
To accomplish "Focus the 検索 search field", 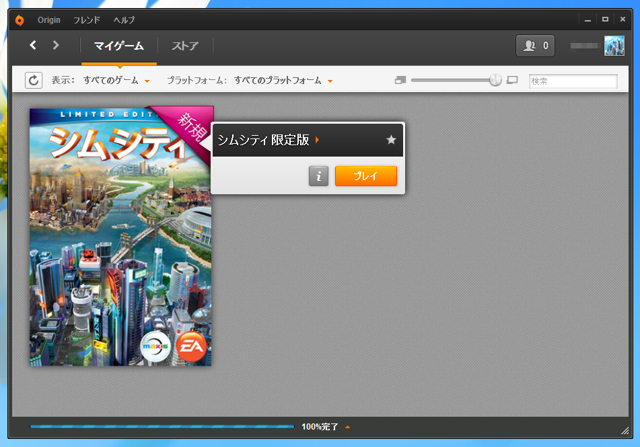I will click(x=573, y=81).
